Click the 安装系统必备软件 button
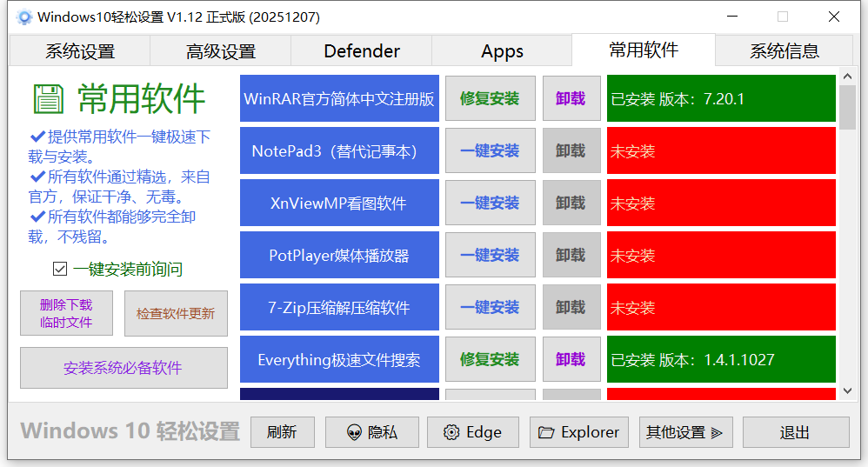The image size is (868, 467). tap(124, 368)
